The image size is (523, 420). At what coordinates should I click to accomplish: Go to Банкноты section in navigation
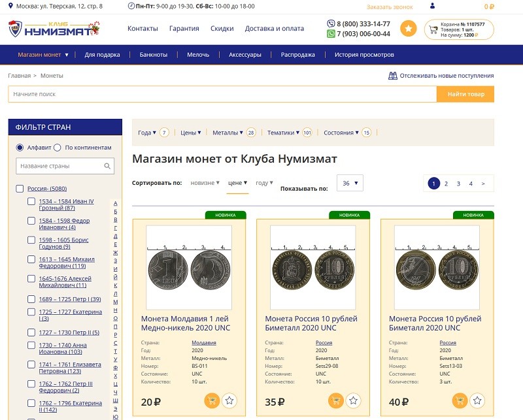[154, 55]
